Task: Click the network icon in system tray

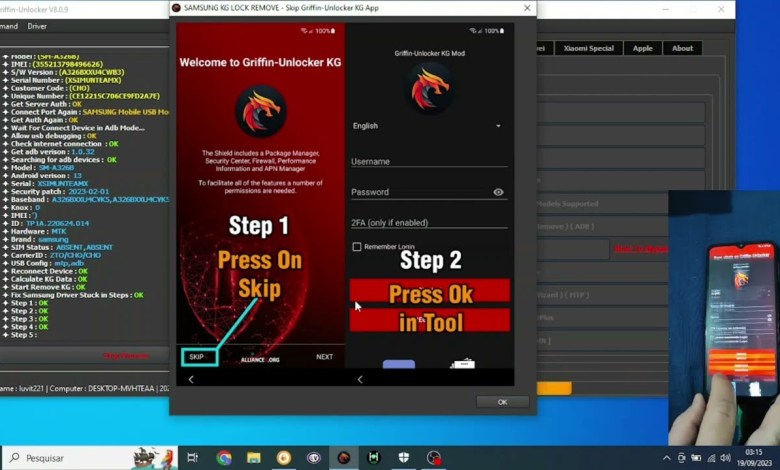Action: (x=711, y=458)
